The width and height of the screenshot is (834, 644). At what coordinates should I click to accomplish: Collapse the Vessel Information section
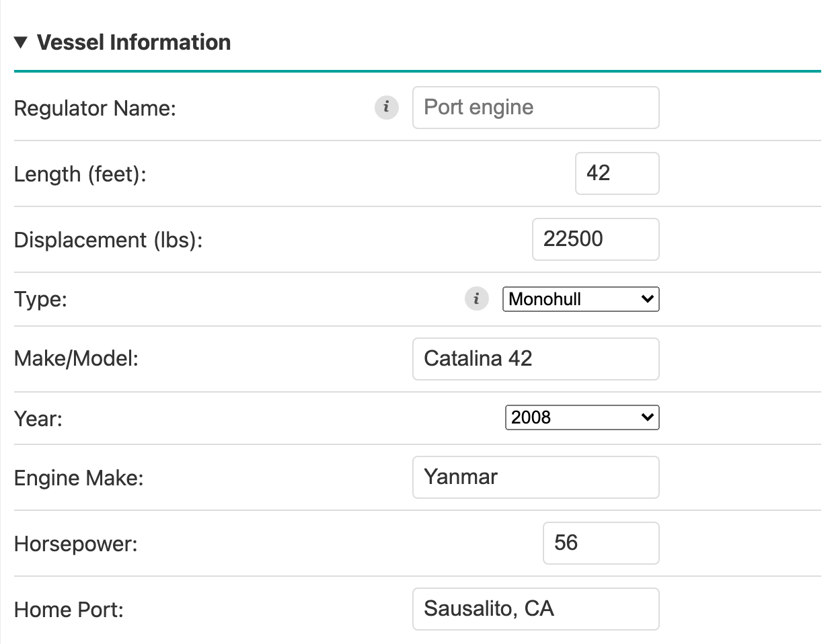pyautogui.click(x=21, y=42)
